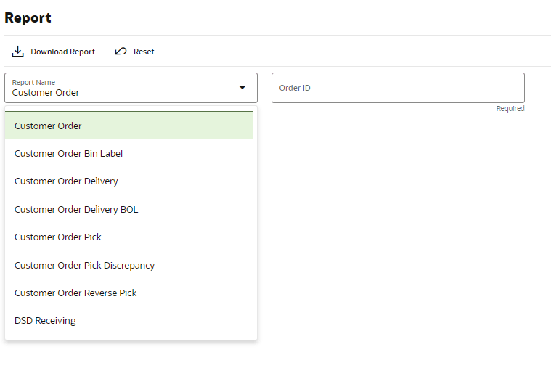Screen dimensions: 551x392
Task: Select the DSD Receiving report
Action: tap(128, 321)
